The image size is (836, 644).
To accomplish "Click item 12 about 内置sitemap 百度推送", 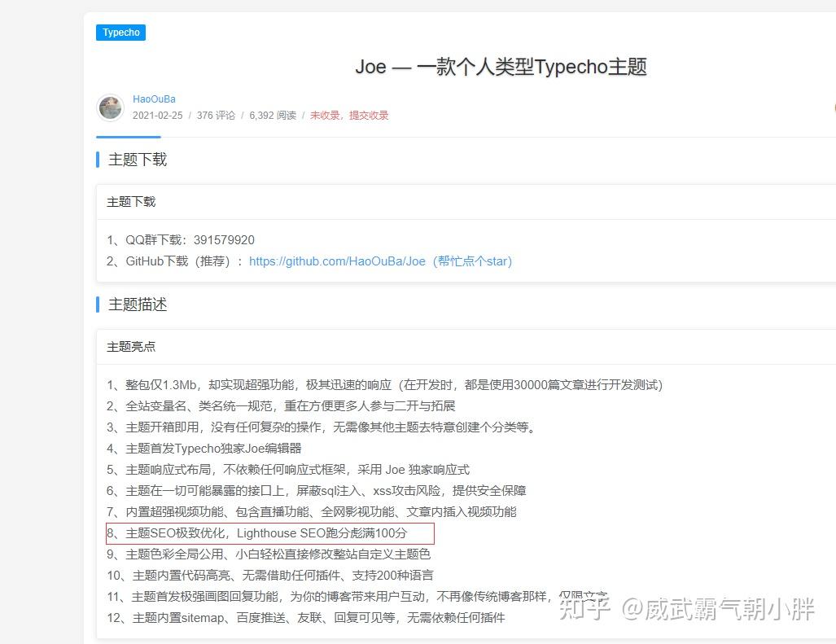I will [305, 618].
